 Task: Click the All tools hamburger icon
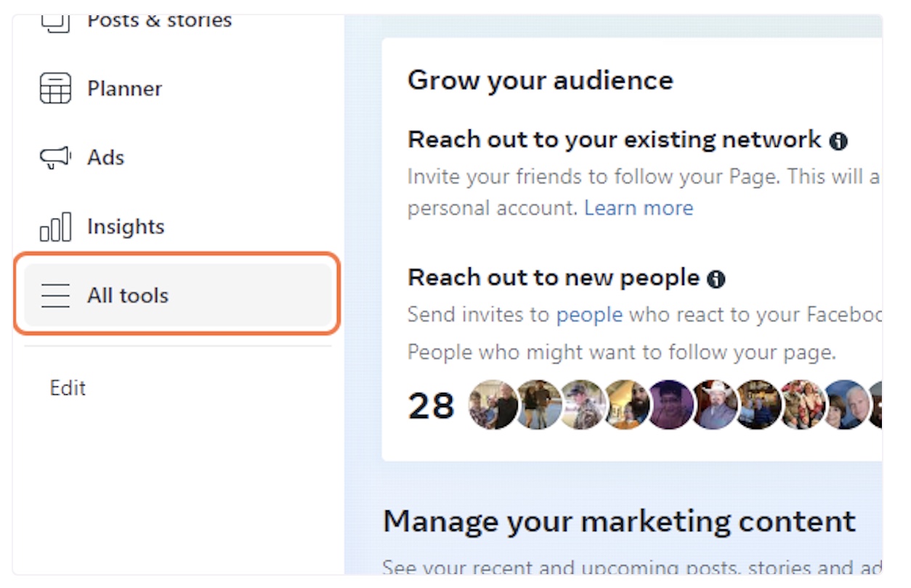[55, 295]
